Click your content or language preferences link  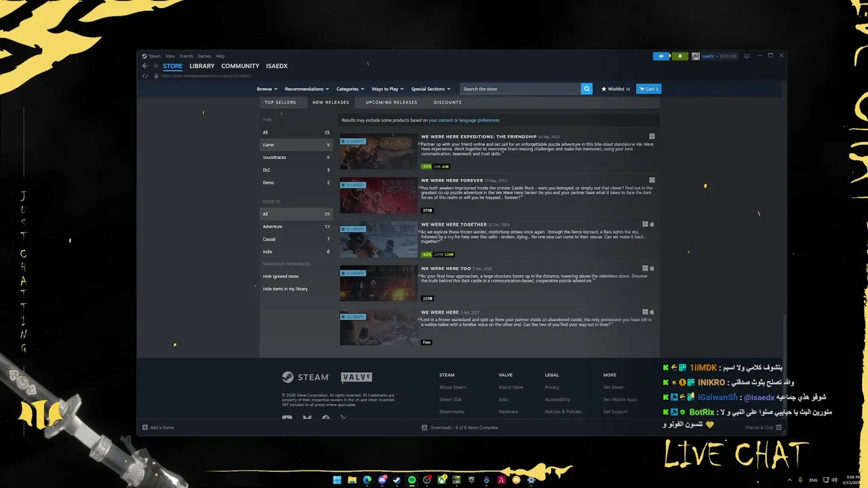(x=464, y=120)
